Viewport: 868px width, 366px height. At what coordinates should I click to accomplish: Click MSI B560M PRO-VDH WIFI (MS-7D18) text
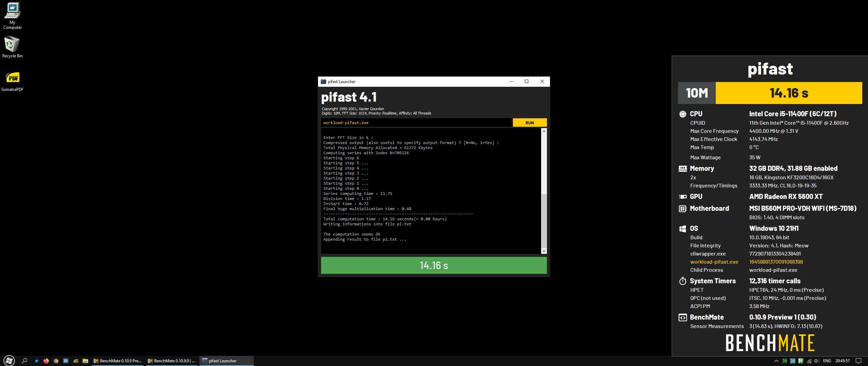pos(803,208)
